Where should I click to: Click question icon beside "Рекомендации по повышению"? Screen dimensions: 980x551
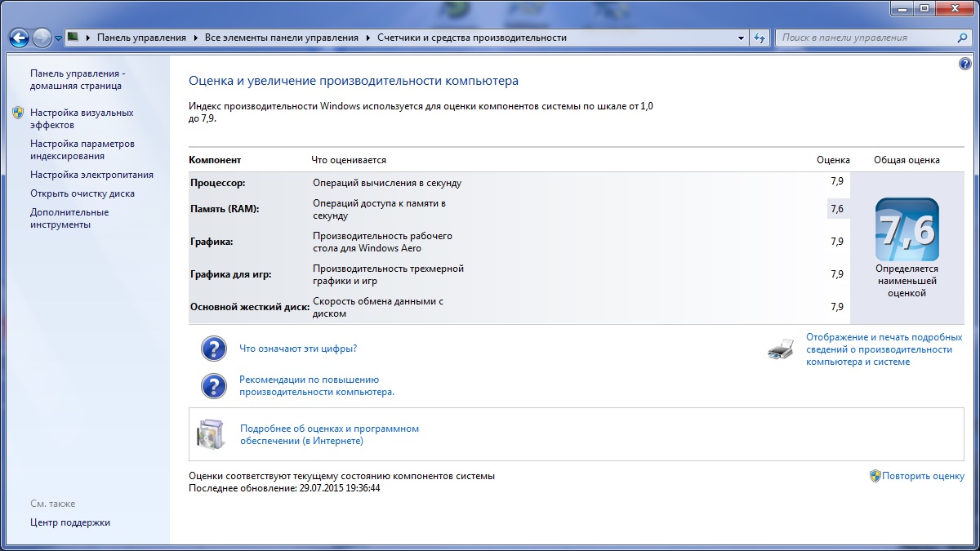coord(213,385)
